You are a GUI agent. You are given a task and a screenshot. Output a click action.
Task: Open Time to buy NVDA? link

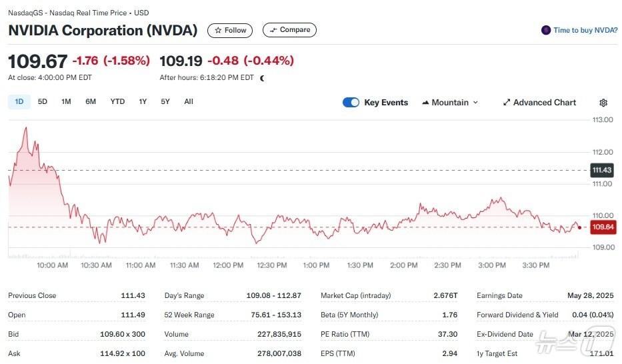(585, 30)
